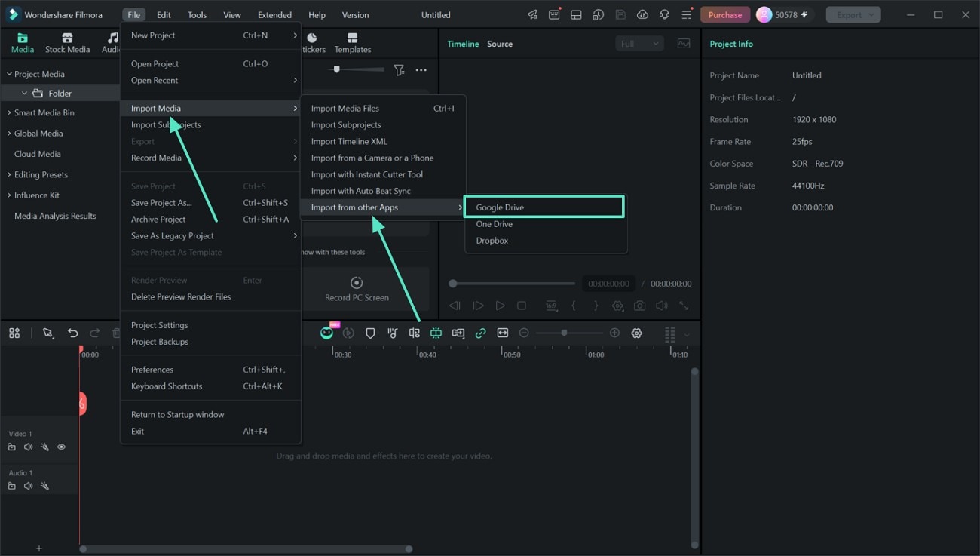Click the headset support icon in title bar
The width and height of the screenshot is (980, 556).
pos(664,14)
